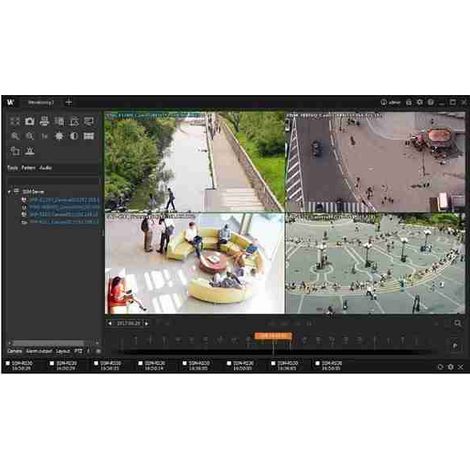The height and width of the screenshot is (470, 470).
Task: Open the Monitoring tab
Action: (x=41, y=102)
